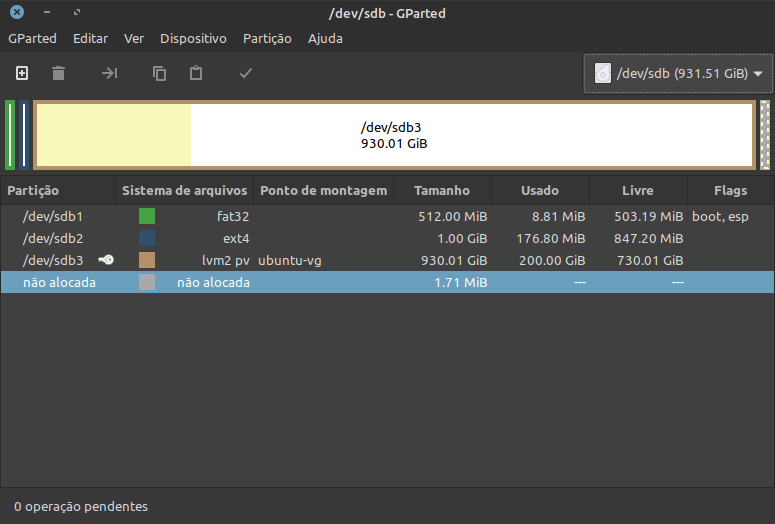
Task: Click the Partição column header
Action: 58,190
